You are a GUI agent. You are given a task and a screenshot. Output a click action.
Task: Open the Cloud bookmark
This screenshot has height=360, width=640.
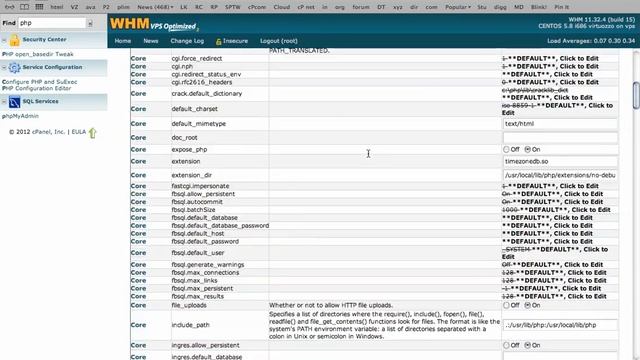click(x=282, y=7)
